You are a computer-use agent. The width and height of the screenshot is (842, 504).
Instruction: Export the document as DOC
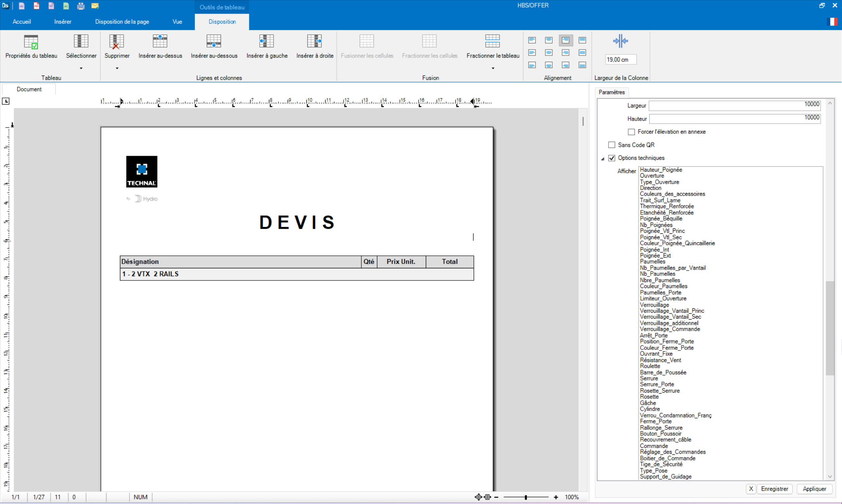tap(21, 6)
